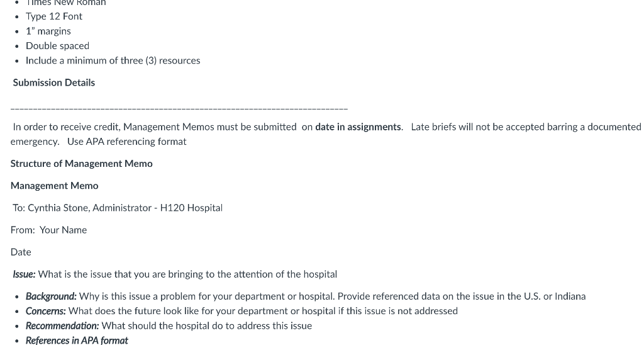The height and width of the screenshot is (345, 644).
Task: Click the "Submission Details" heading
Action: coord(54,82)
